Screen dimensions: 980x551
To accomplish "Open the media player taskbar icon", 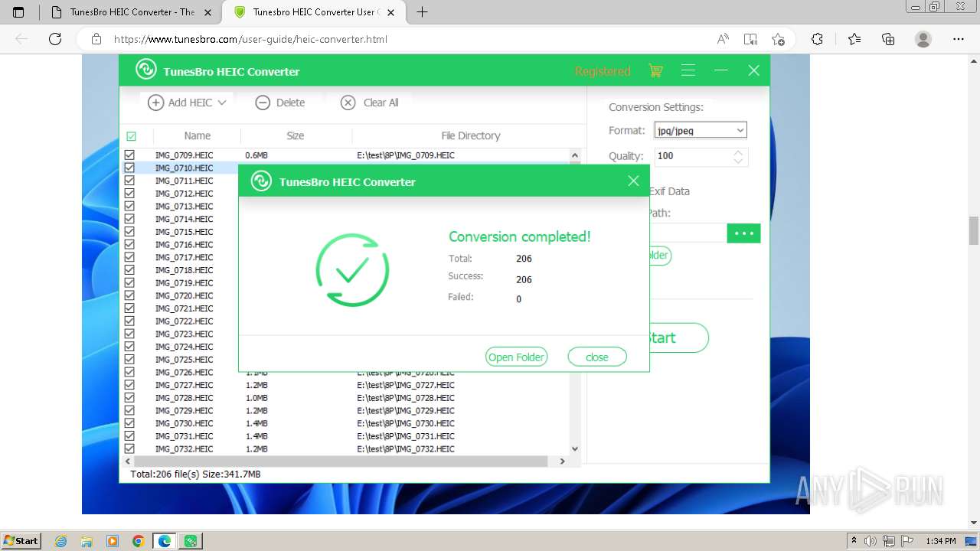I will pos(113,541).
